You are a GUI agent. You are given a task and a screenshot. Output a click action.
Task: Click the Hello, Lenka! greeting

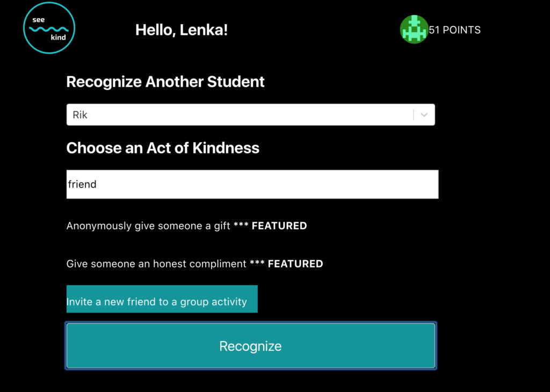(x=182, y=30)
